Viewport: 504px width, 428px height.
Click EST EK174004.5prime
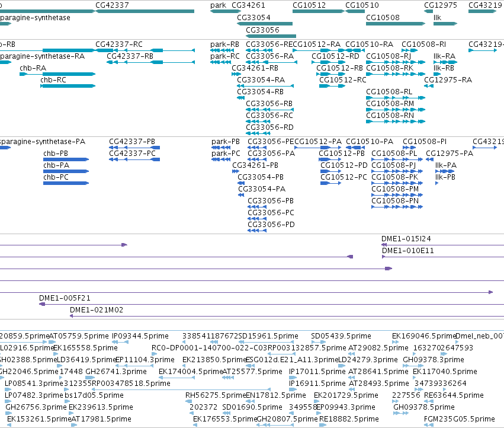(x=191, y=372)
